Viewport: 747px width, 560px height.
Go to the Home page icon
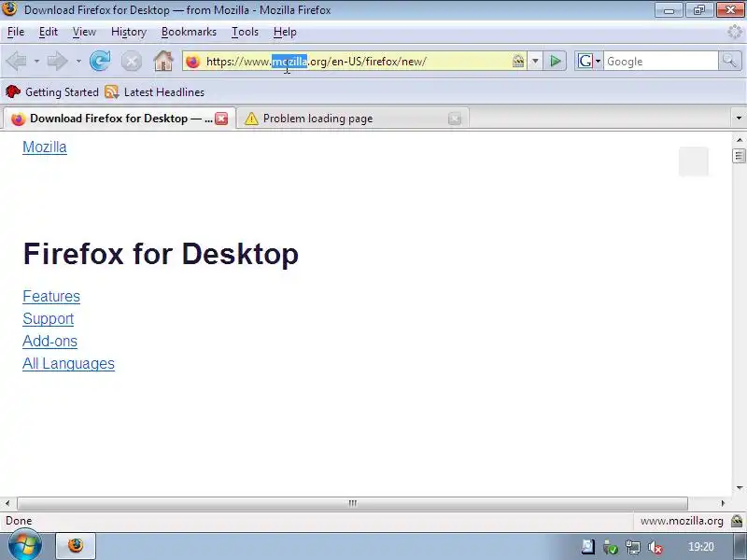point(163,61)
